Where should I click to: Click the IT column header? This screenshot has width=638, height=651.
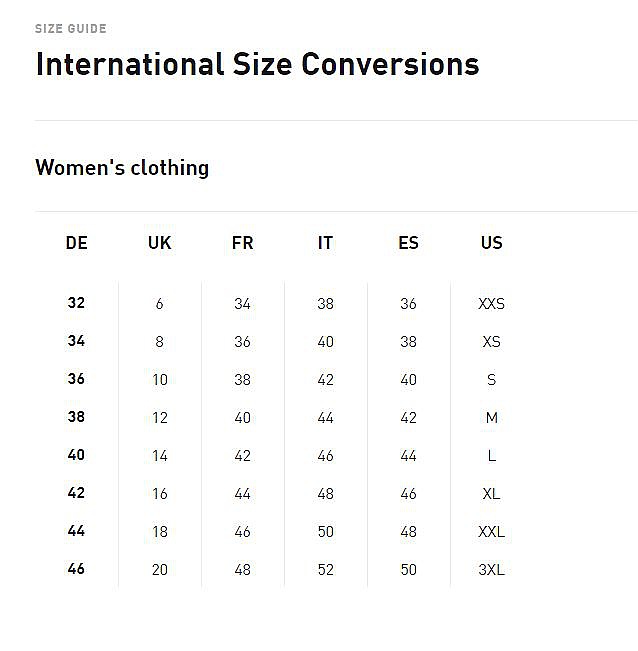coord(325,243)
